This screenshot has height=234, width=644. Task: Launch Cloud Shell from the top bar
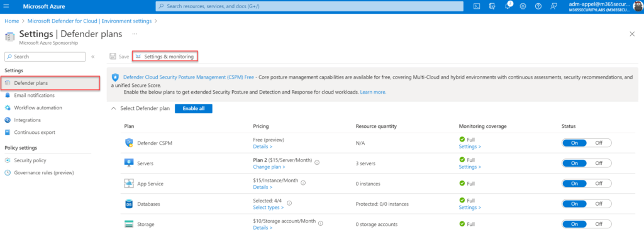(477, 6)
